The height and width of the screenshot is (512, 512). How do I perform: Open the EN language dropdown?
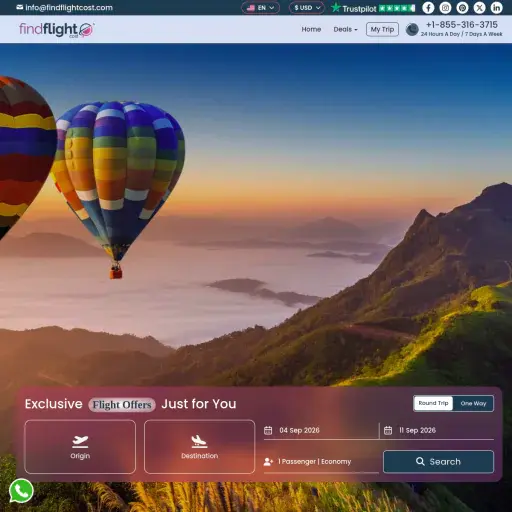[x=261, y=8]
